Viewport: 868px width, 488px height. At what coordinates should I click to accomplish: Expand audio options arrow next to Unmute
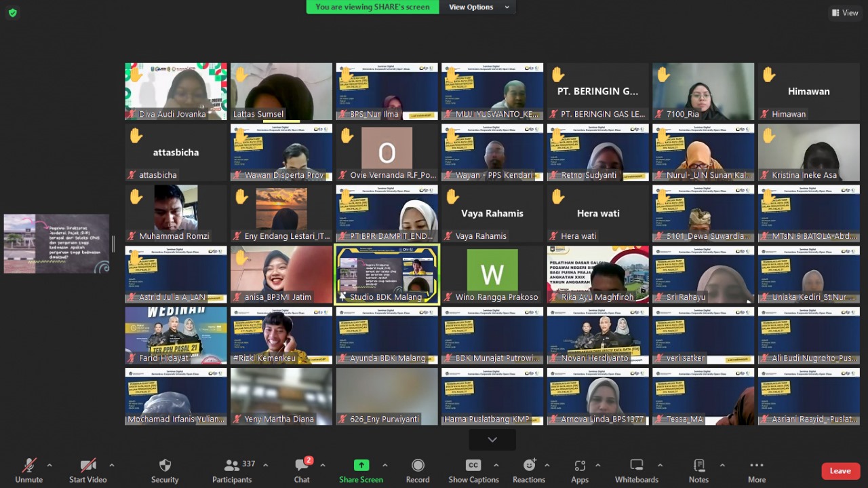click(49, 466)
